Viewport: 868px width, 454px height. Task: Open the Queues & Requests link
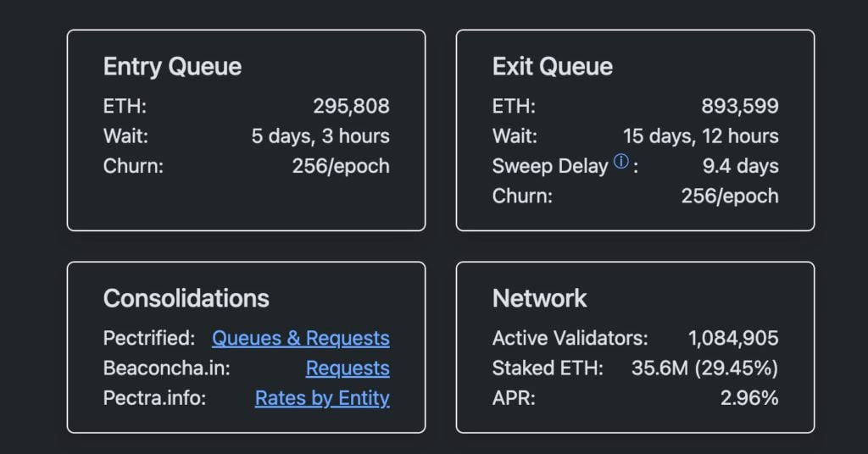pos(301,338)
